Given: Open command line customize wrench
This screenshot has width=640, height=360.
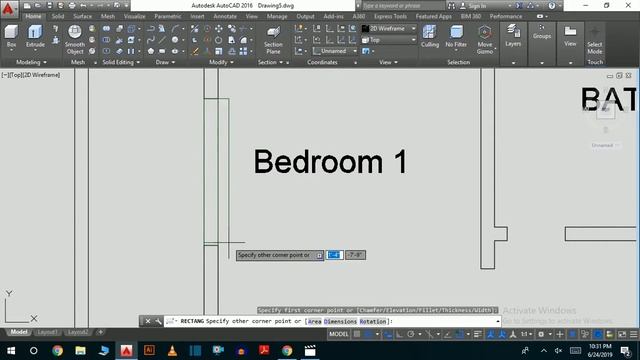Looking at the screenshot, I should point(158,321).
